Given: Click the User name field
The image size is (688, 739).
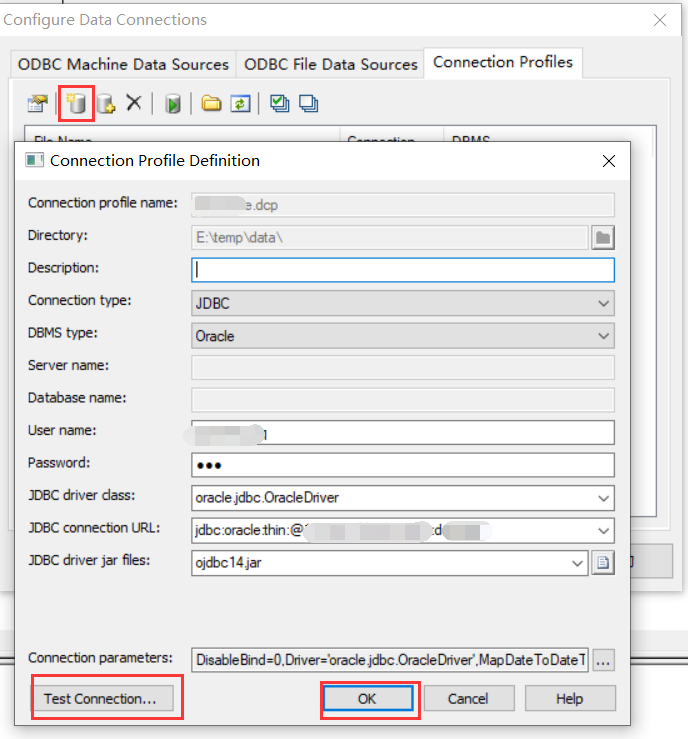Looking at the screenshot, I should click(403, 433).
